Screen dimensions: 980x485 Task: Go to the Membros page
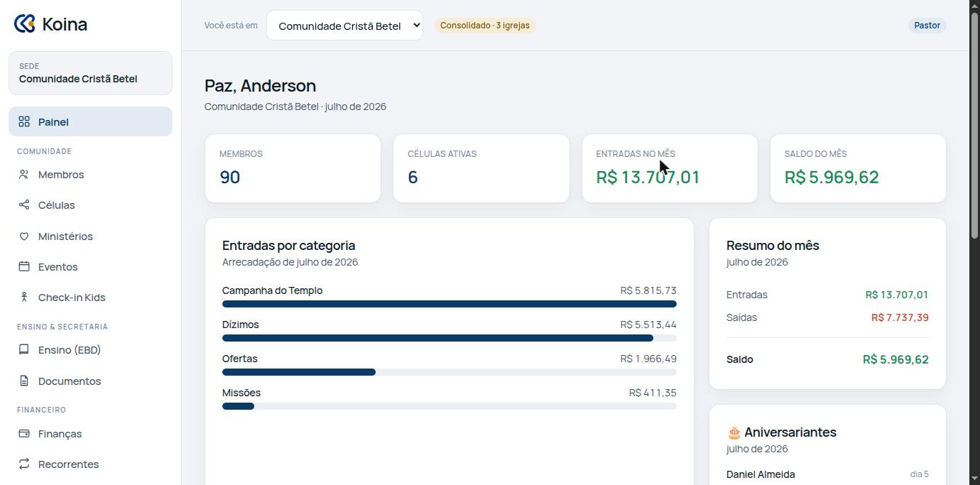pyautogui.click(x=90, y=174)
